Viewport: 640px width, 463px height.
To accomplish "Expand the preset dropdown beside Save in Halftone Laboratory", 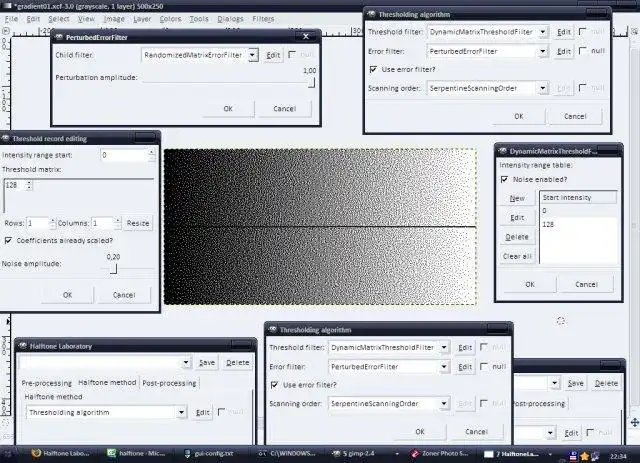I will tap(186, 363).
